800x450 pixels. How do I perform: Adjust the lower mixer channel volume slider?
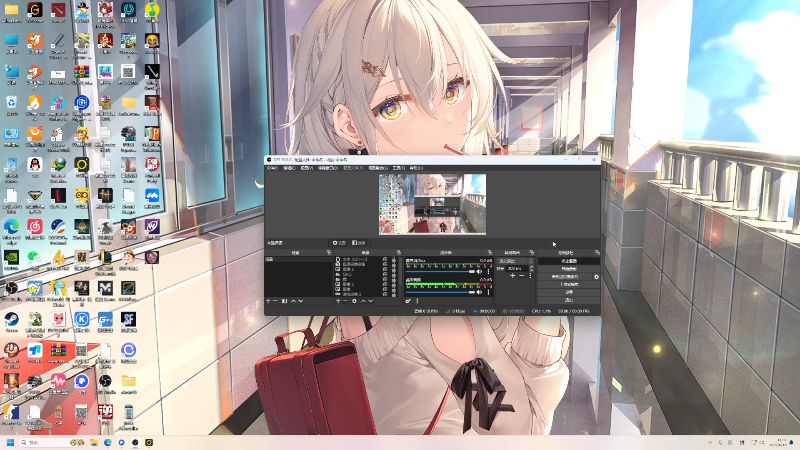pyautogui.click(x=440, y=292)
